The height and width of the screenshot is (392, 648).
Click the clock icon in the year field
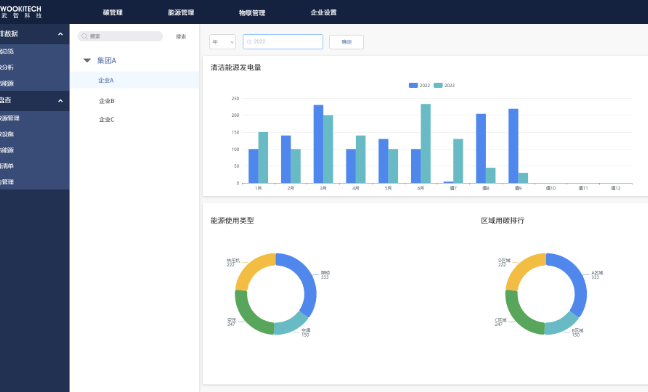pyautogui.click(x=249, y=42)
